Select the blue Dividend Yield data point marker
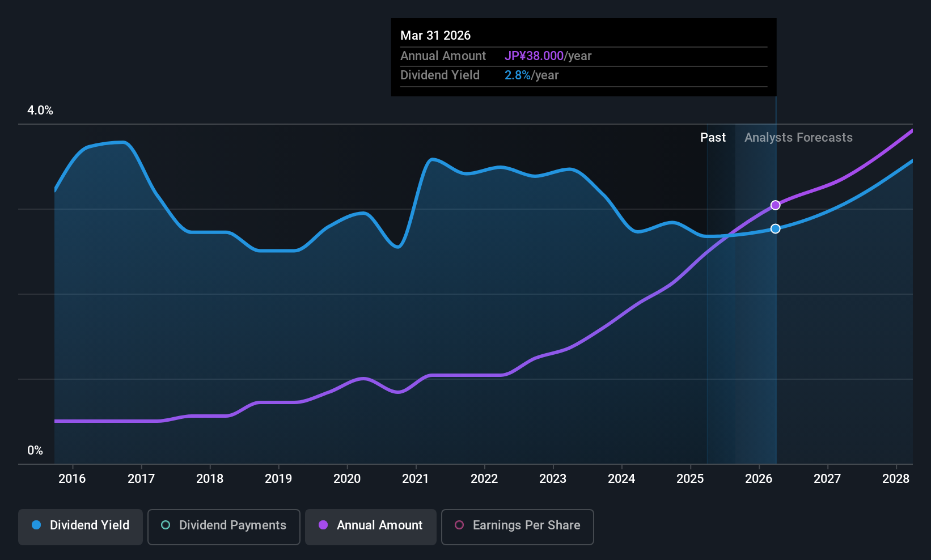The width and height of the screenshot is (931, 560). 775,228
